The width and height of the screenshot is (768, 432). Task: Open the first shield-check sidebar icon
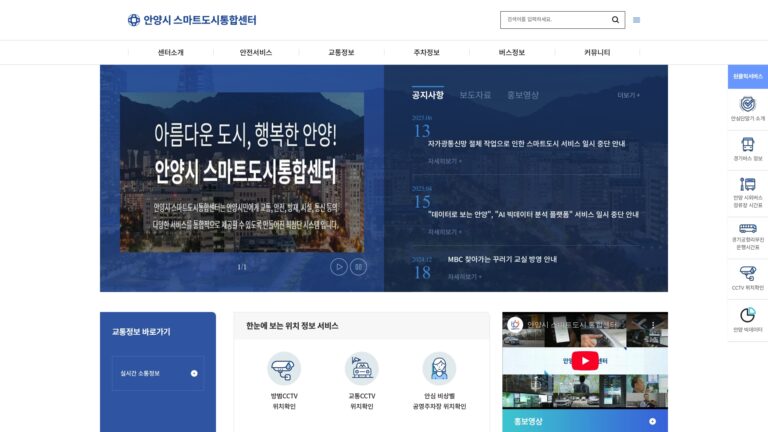tap(747, 104)
